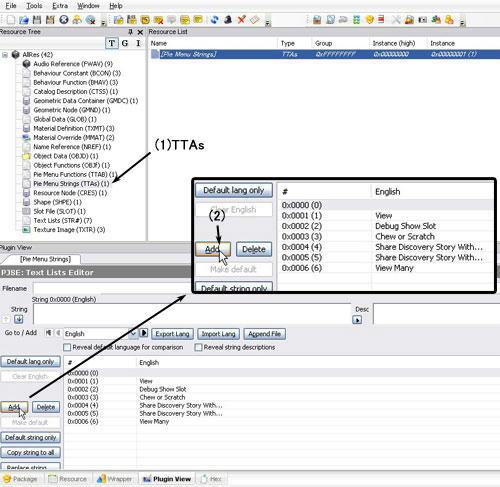
Task: Switch tree to G group view
Action: pyautogui.click(x=125, y=43)
